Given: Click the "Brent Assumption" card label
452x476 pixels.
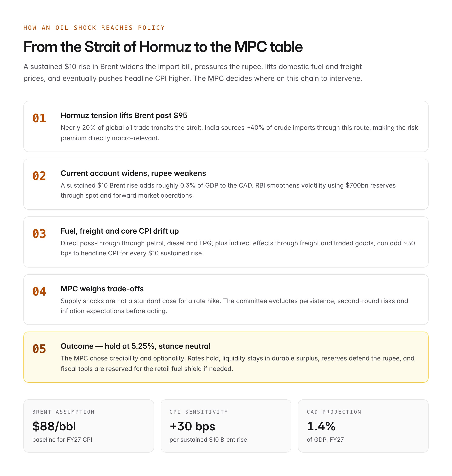Looking at the screenshot, I should (63, 412).
